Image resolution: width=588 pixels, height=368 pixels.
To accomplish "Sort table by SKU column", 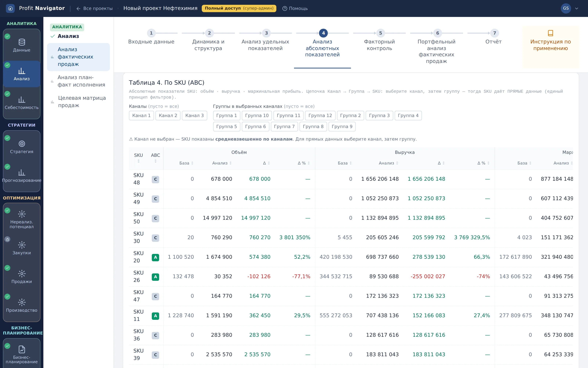I will pos(139,158).
